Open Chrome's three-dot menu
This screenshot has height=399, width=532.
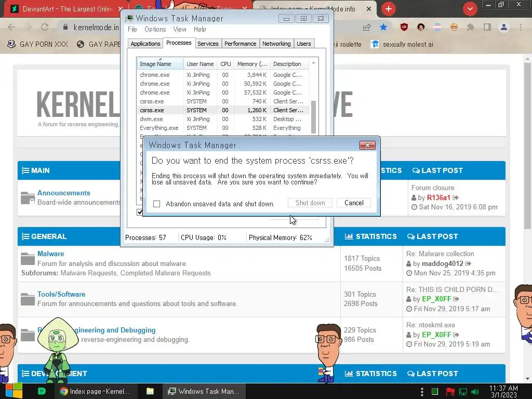click(521, 27)
